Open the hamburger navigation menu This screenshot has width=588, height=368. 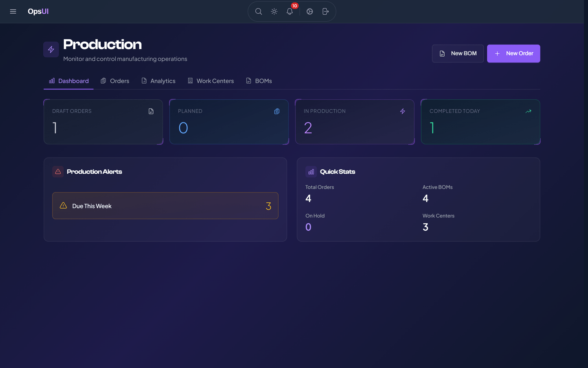click(x=13, y=11)
